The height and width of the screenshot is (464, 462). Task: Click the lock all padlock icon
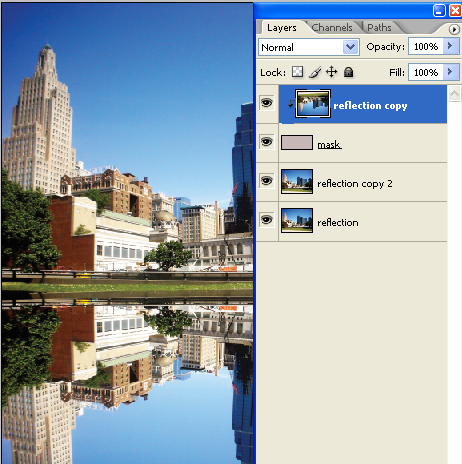click(x=348, y=72)
